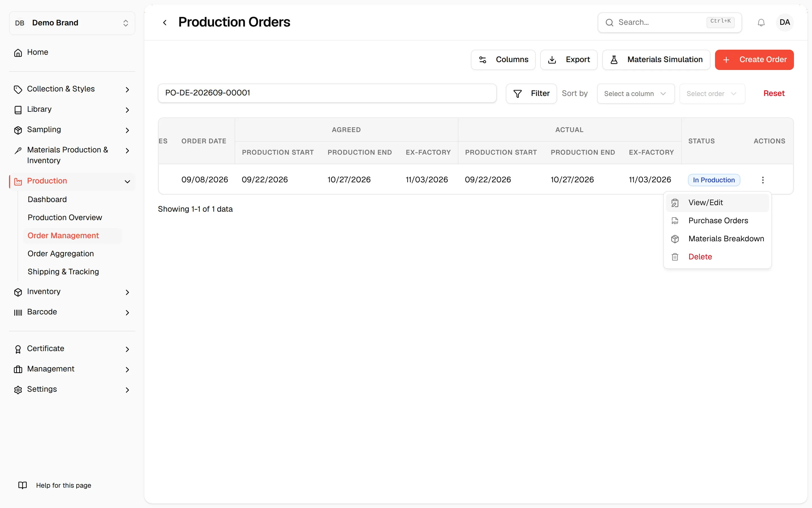Click the Home icon in the sidebar

click(18, 53)
